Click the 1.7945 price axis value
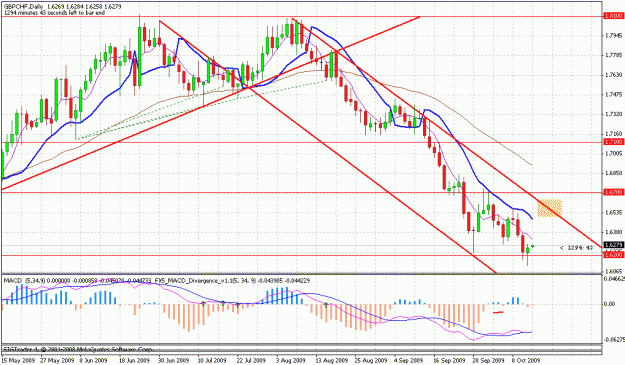Image resolution: width=625 pixels, height=365 pixels. tap(613, 36)
